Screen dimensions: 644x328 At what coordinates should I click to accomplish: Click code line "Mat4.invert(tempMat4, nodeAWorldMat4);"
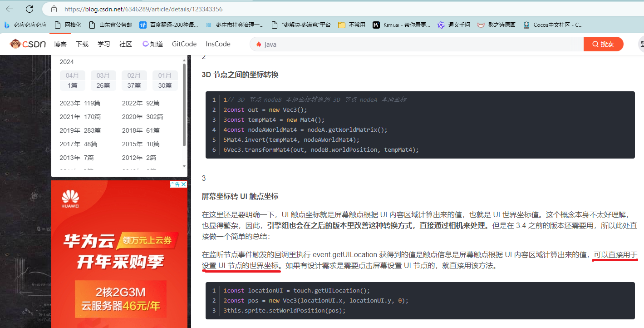(291, 139)
